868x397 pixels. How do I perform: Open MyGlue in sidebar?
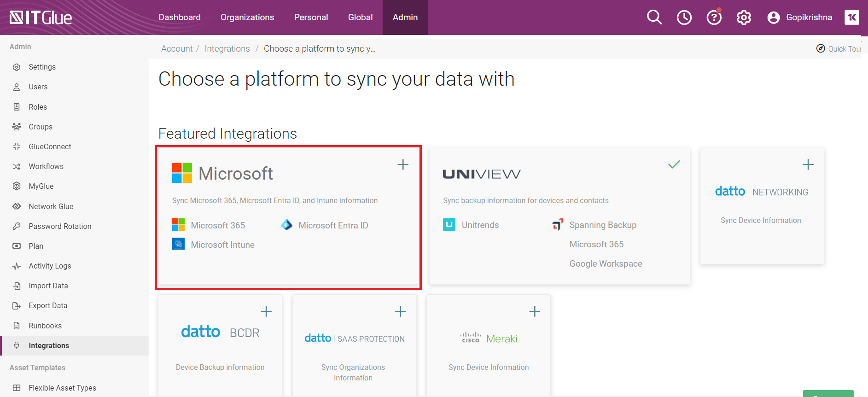point(41,186)
